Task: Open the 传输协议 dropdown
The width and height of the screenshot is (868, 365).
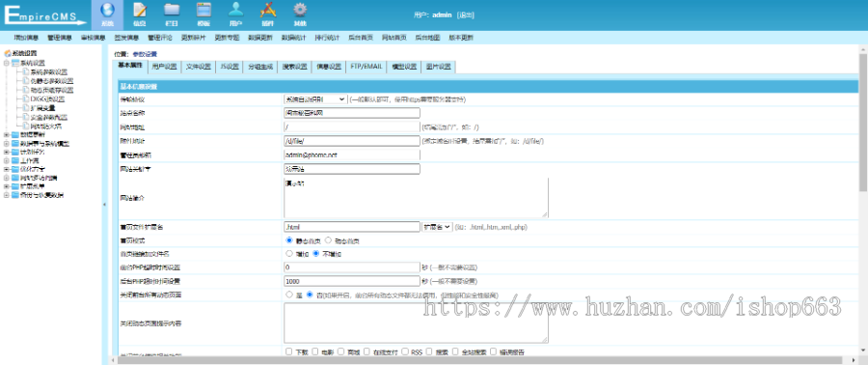Action: click(315, 99)
